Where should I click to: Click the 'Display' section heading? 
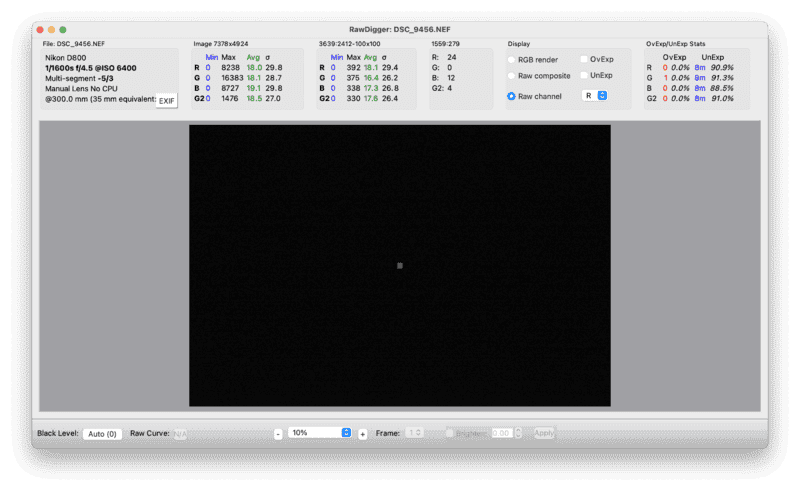518,44
